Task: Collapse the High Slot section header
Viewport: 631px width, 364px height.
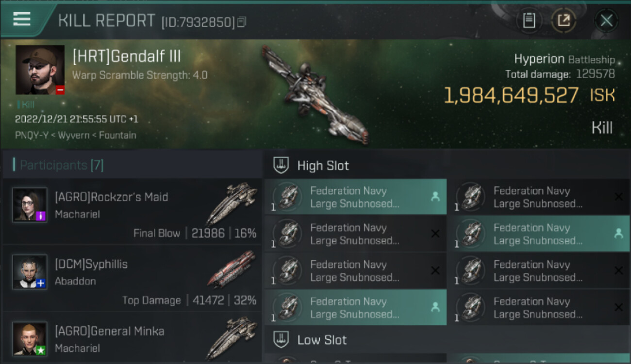Action: (447, 165)
